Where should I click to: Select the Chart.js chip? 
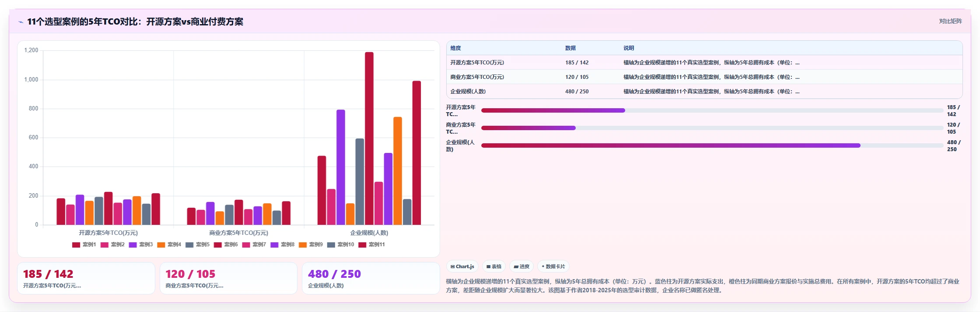462,266
